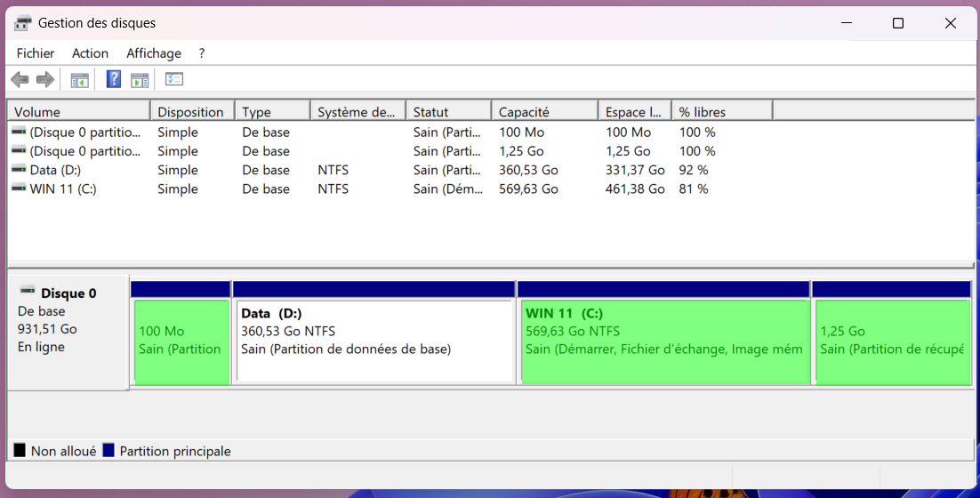Select the 1,25 Go recovery partition block

tap(892, 341)
